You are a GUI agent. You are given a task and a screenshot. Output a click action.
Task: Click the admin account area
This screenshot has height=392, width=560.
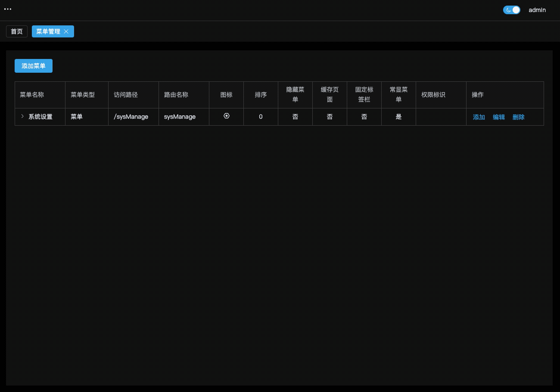pos(537,10)
